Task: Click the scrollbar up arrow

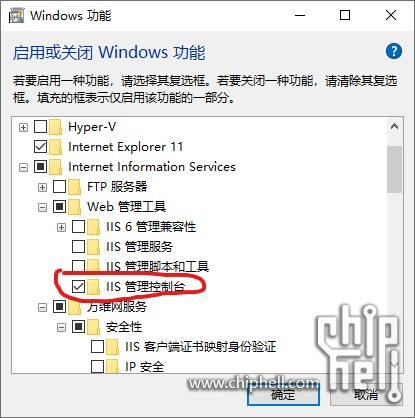Action: pos(394,126)
